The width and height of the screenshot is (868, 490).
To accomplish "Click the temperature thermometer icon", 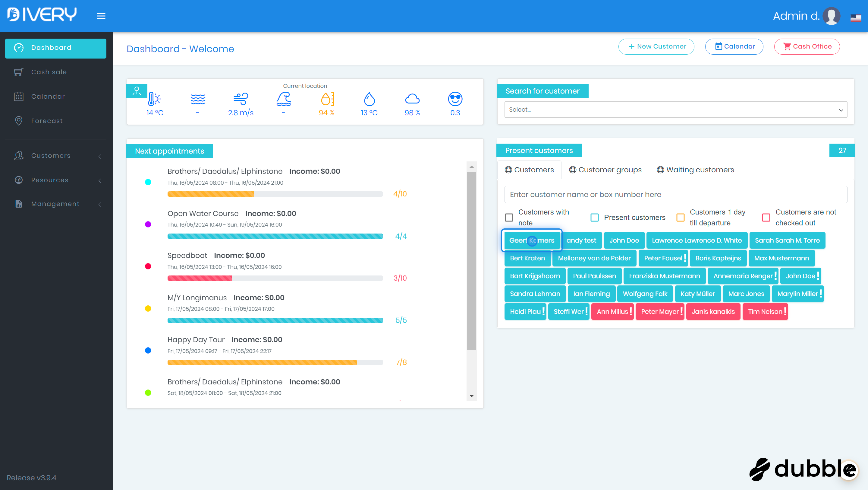I will coord(154,99).
